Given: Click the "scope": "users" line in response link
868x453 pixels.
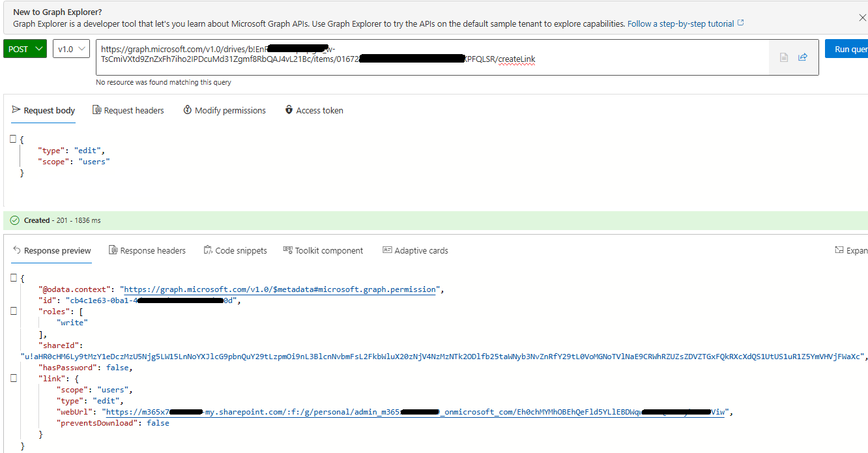Looking at the screenshot, I should 94,390.
